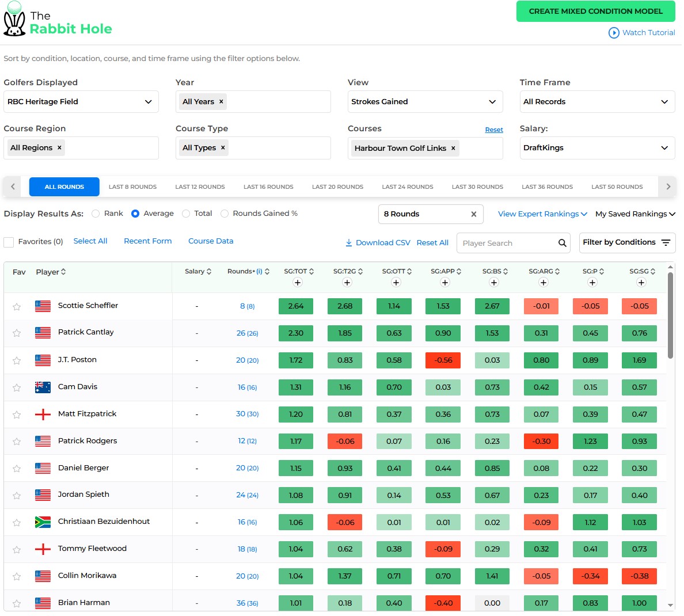This screenshot has width=684, height=616.
Task: Select Rounds Gained % option
Action: point(225,214)
